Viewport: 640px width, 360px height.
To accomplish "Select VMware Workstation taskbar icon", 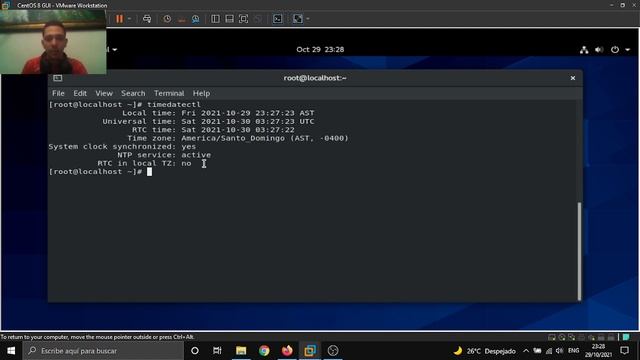I will [310, 351].
